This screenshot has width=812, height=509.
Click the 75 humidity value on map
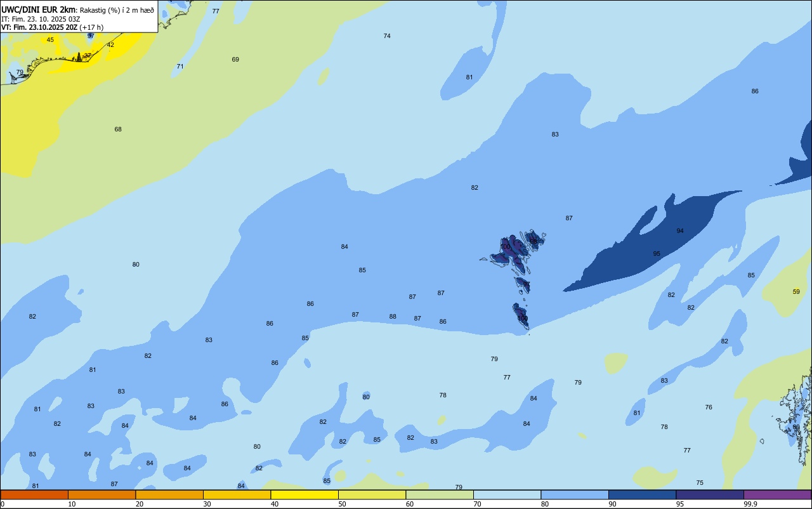700,483
